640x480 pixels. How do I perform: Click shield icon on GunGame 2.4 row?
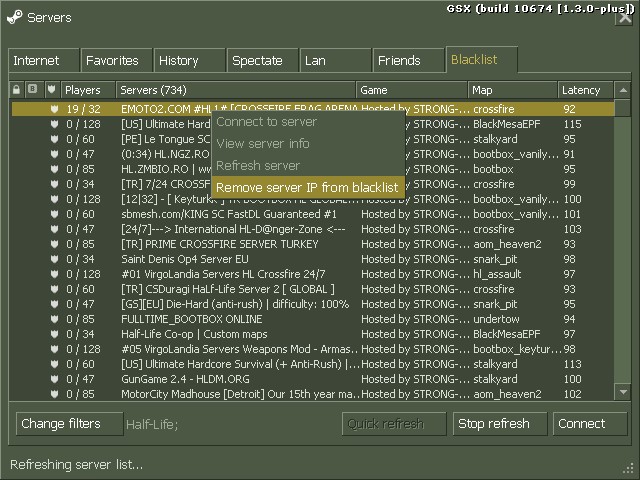pos(54,379)
